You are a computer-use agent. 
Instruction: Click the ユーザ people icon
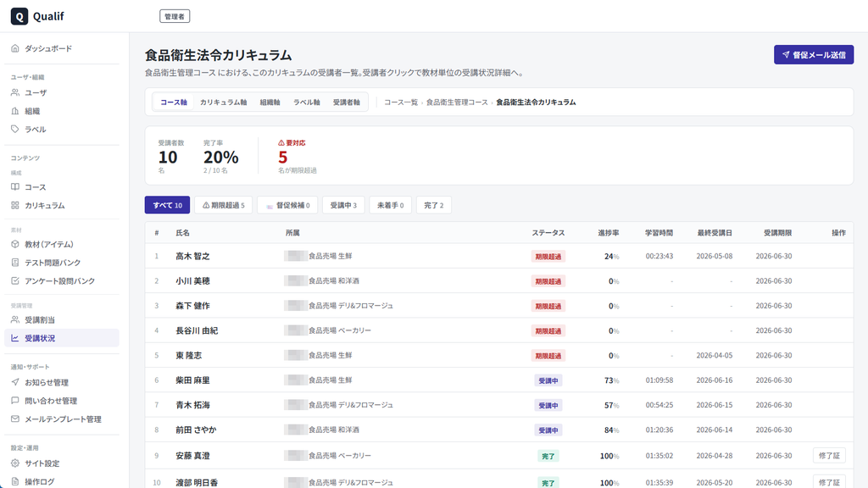coord(15,92)
